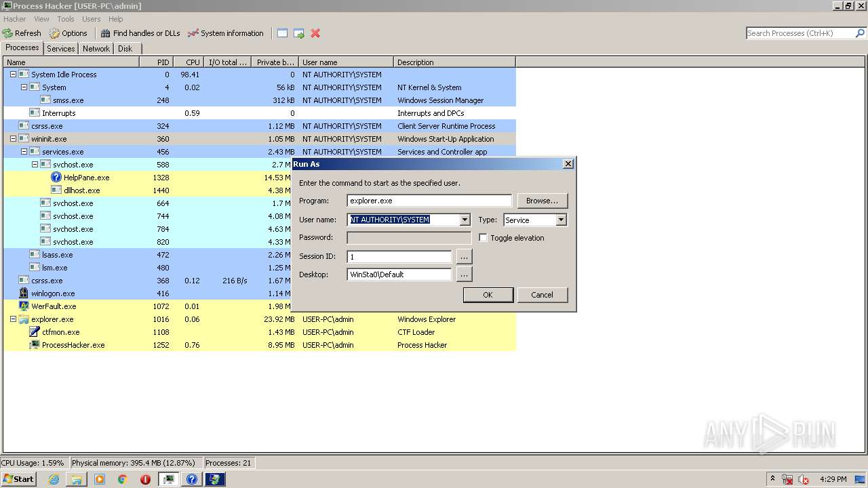
Task: Select the smss.exe row
Action: (260, 100)
